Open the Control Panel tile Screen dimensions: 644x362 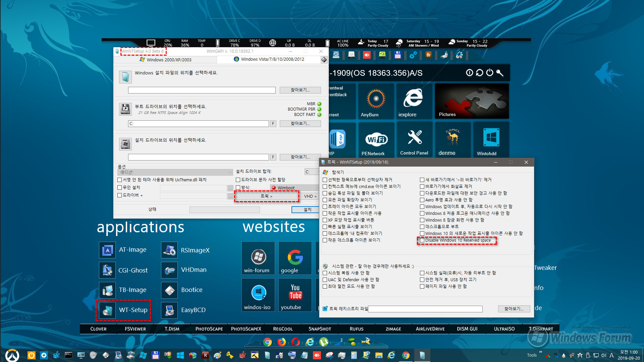[414, 140]
